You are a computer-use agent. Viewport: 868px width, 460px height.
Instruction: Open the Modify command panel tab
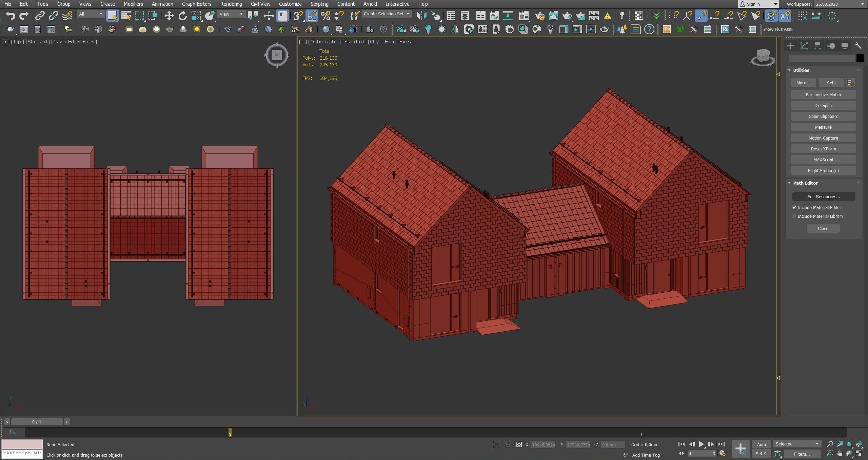(804, 46)
